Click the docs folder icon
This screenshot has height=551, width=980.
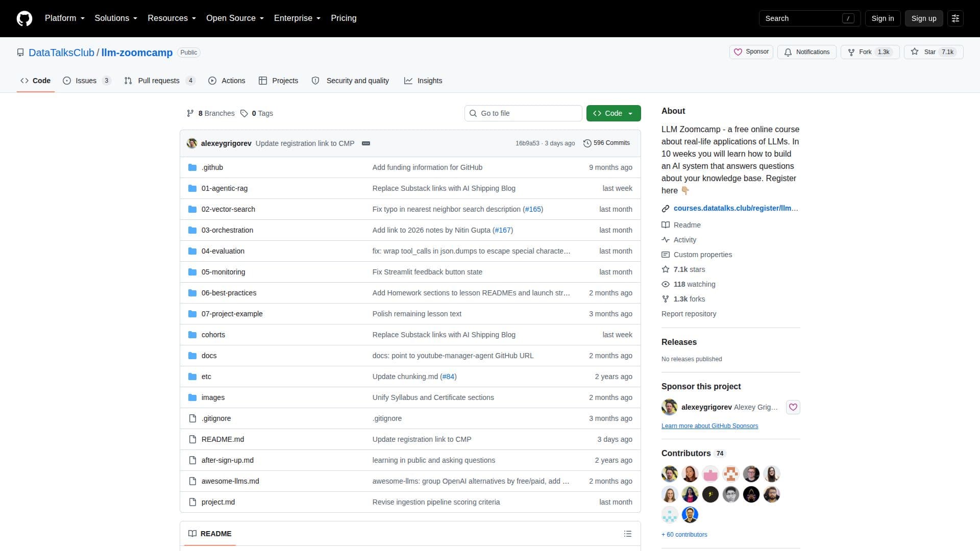192,356
